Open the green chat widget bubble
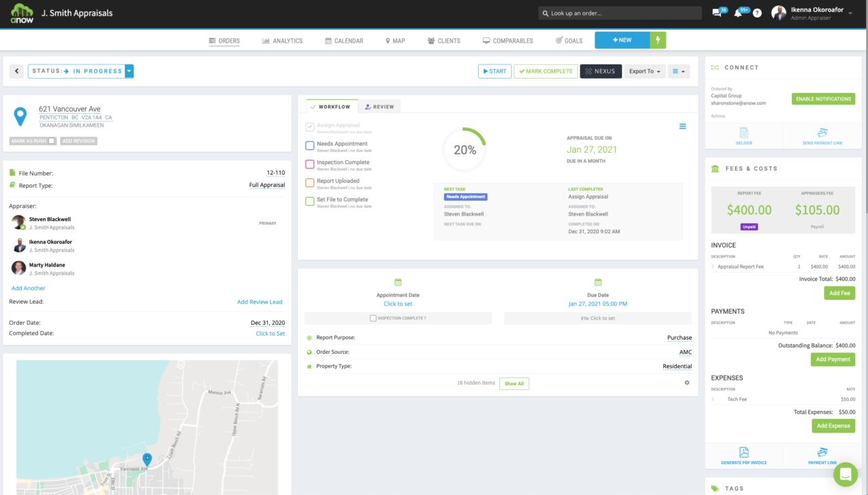The height and width of the screenshot is (495, 868). tap(845, 475)
